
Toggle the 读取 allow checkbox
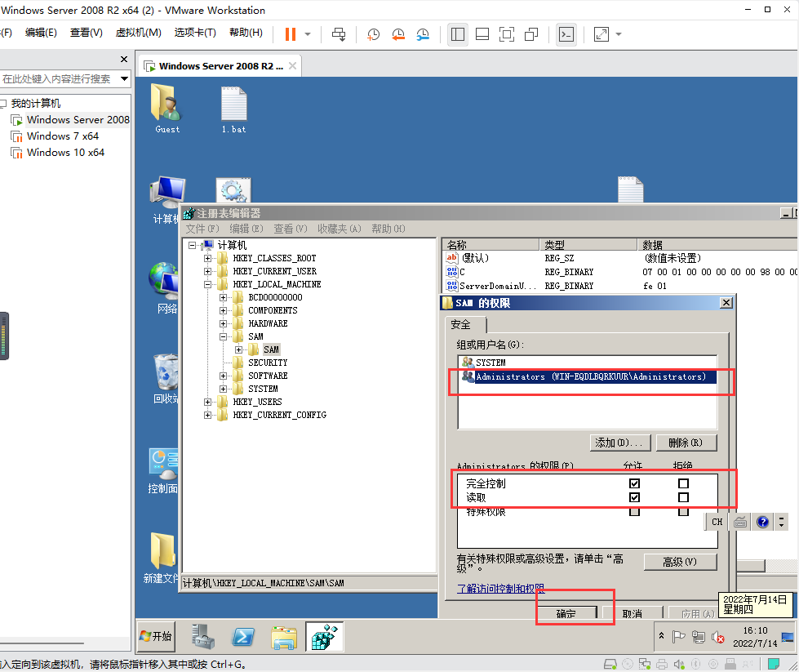click(x=634, y=497)
